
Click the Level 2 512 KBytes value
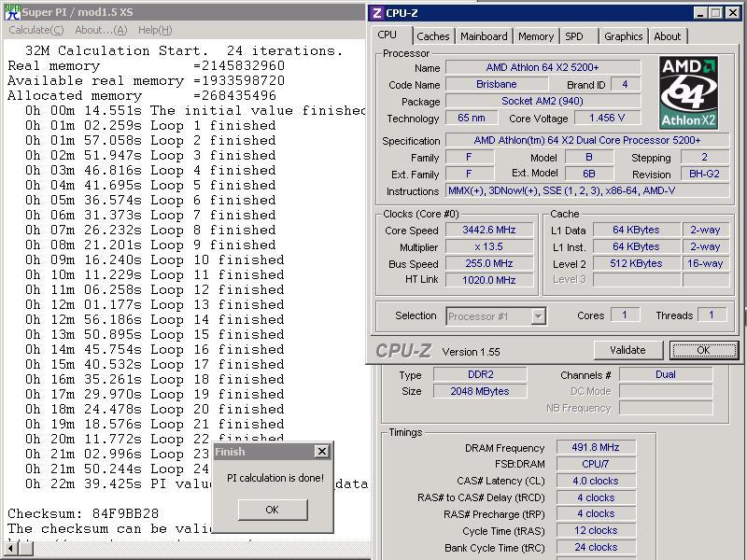(x=636, y=263)
